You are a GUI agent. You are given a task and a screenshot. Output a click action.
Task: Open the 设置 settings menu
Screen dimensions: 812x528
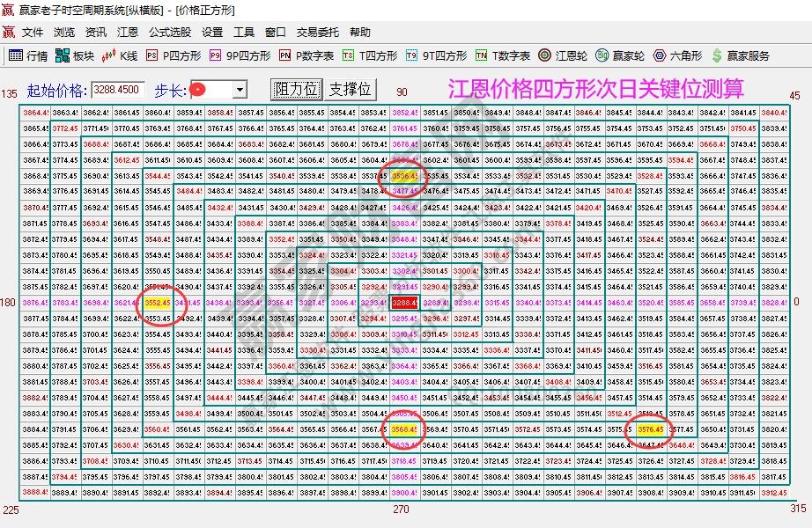[x=212, y=33]
